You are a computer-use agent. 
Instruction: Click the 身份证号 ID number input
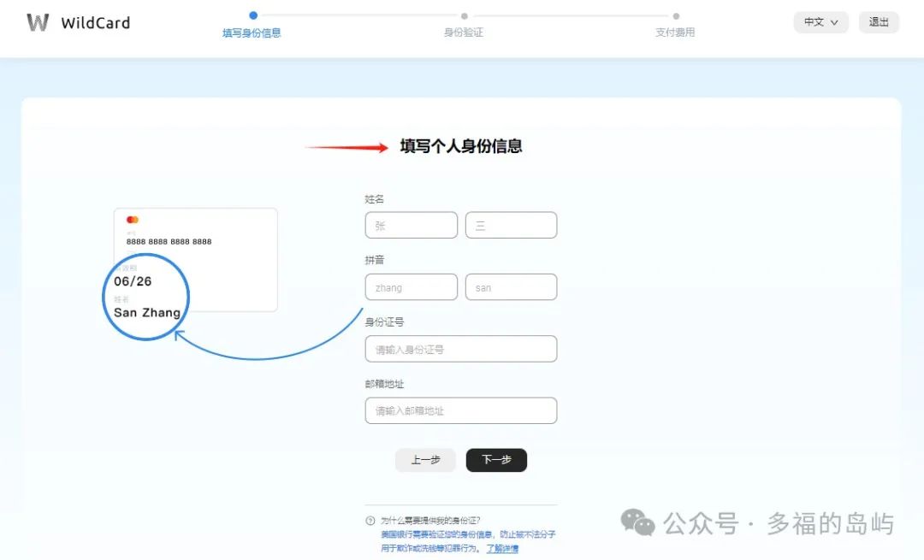tap(460, 349)
